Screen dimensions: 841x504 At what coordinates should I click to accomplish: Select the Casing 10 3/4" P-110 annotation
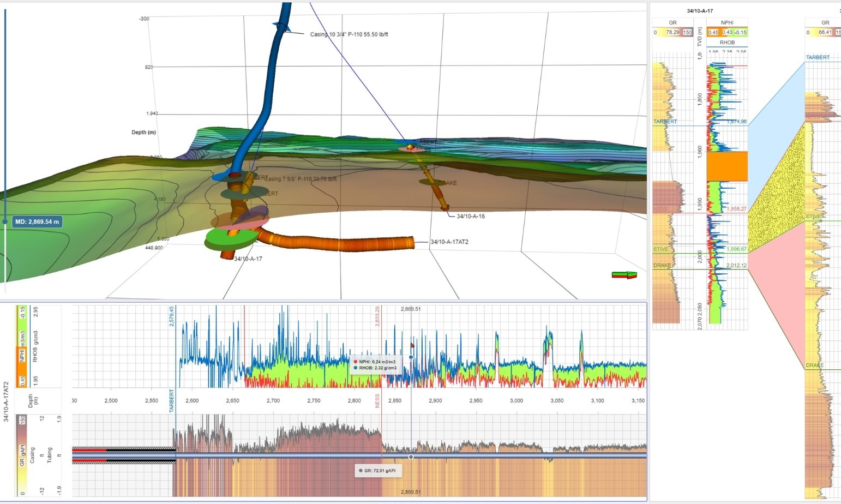point(349,34)
